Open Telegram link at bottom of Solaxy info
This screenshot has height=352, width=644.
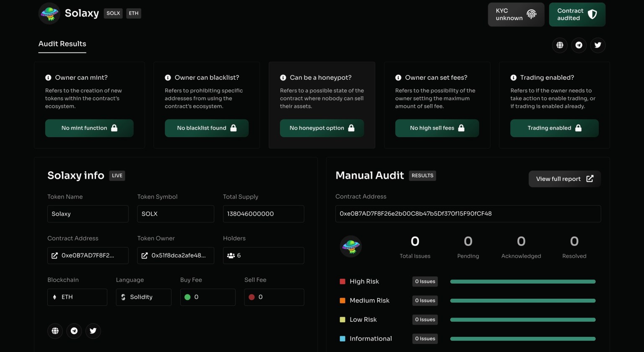[74, 331]
